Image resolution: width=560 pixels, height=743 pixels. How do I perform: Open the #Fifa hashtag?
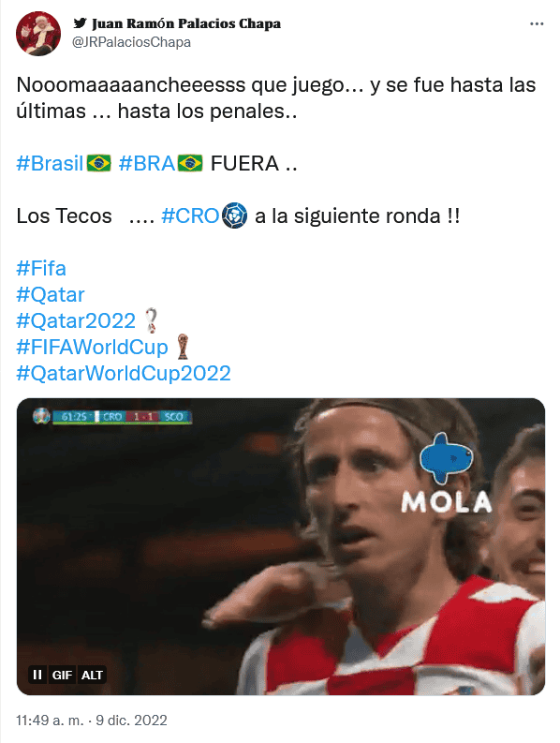(41, 269)
